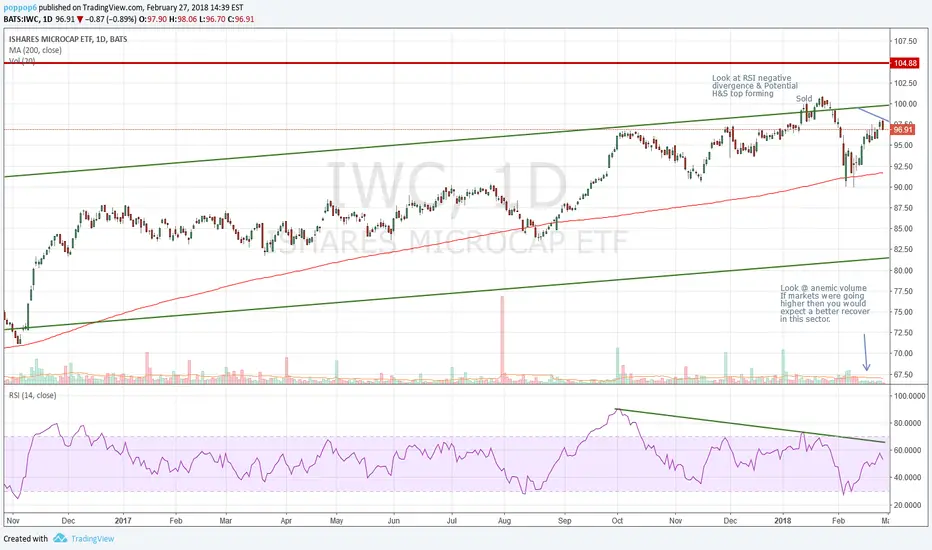This screenshot has width=932, height=550.
Task: Click the TradingView cloud logo icon
Action: click(x=60, y=538)
